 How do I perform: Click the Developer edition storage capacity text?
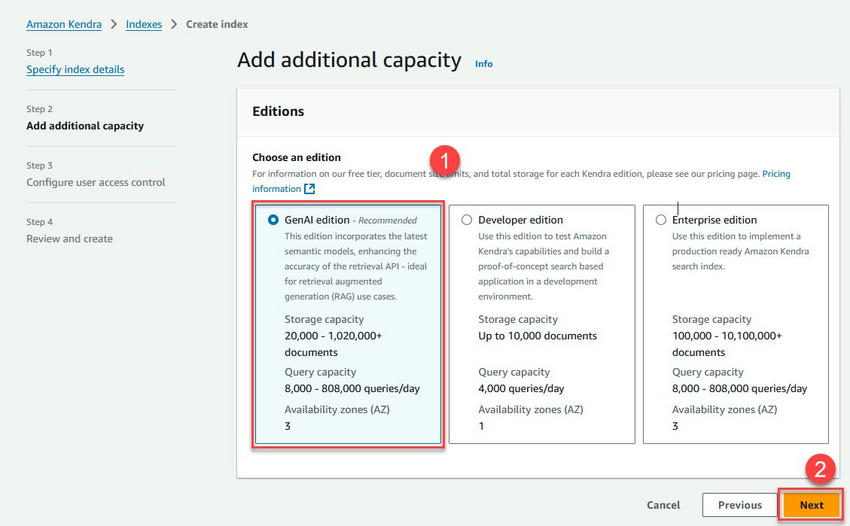(x=537, y=336)
